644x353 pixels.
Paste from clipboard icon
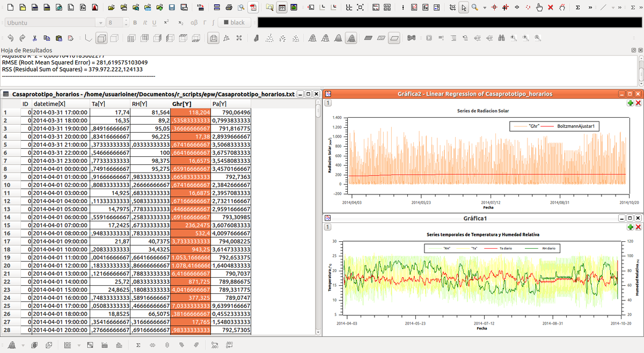58,38
